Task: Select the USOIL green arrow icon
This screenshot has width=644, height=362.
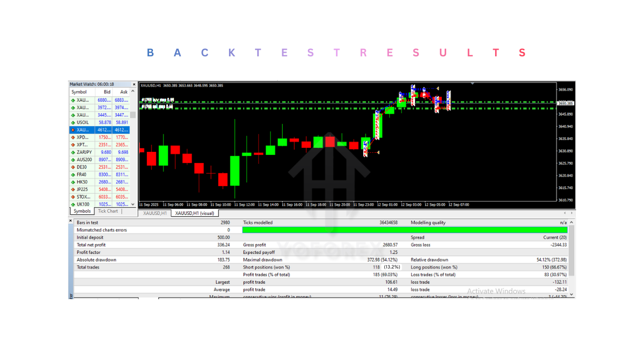Action: click(73, 122)
